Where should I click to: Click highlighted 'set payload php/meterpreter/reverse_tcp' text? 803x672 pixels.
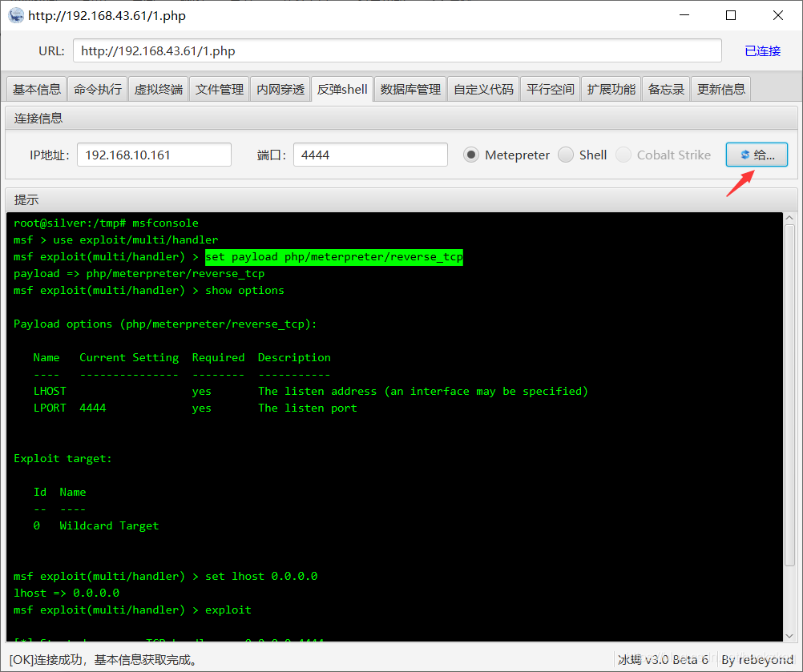click(x=334, y=256)
